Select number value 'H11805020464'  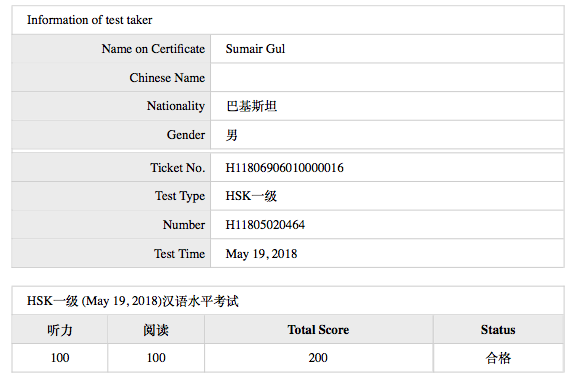265,224
